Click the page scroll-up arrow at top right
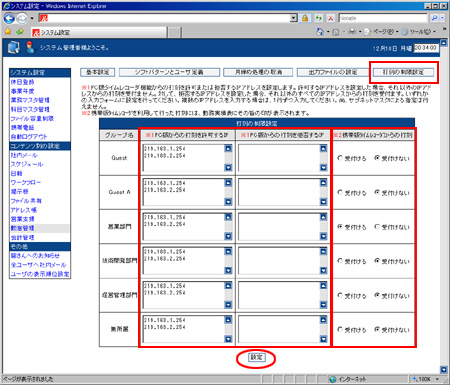 pos(443,43)
